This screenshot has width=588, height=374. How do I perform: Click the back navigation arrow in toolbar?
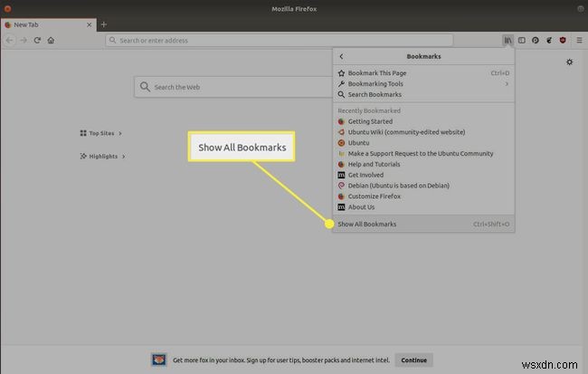click(10, 40)
